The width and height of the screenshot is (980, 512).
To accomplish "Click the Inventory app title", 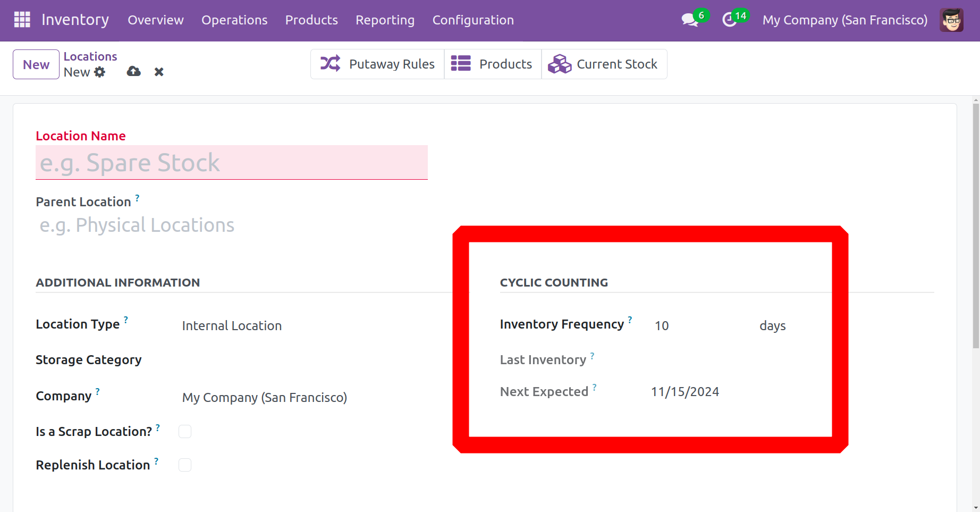I will click(75, 20).
